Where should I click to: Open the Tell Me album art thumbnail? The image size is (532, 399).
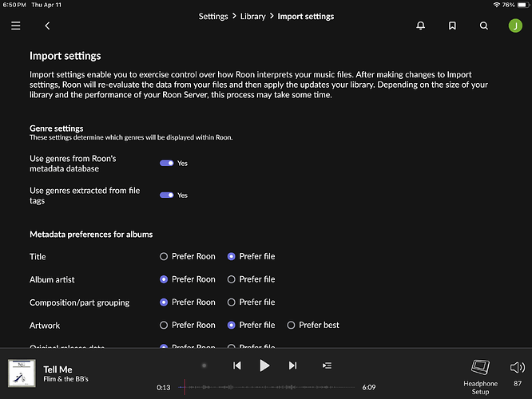point(22,373)
